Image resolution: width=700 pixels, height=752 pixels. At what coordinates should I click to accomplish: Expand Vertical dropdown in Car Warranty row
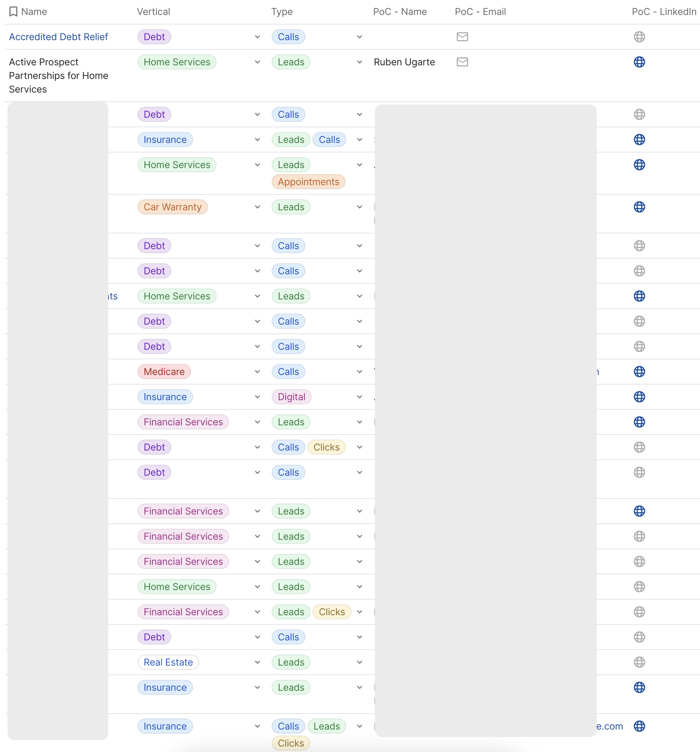(x=257, y=207)
